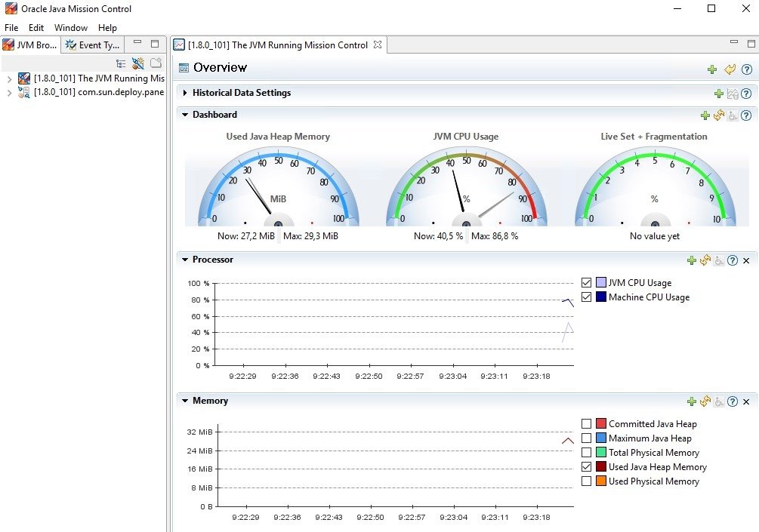Expand the Historical Data Settings section
The image size is (759, 532).
click(185, 93)
